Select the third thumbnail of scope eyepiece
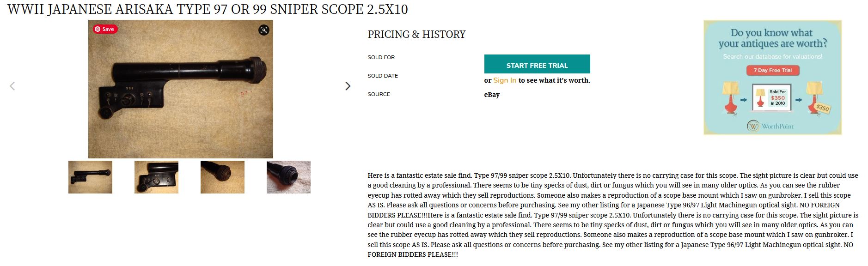Viewport: 868px width, 266px height. (222, 177)
